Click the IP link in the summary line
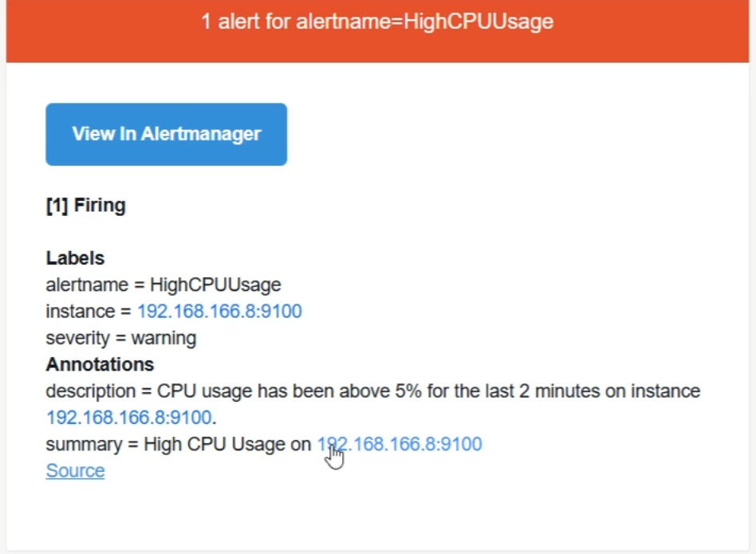The height and width of the screenshot is (554, 756). 400,444
